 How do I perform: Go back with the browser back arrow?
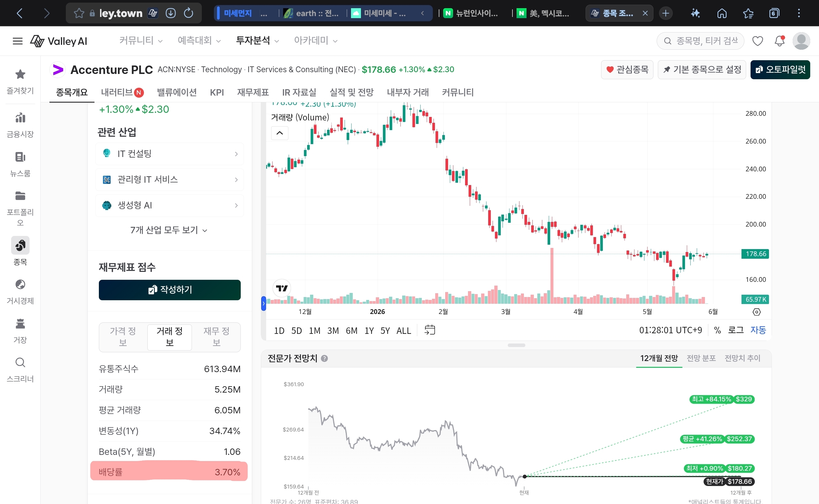(x=20, y=13)
